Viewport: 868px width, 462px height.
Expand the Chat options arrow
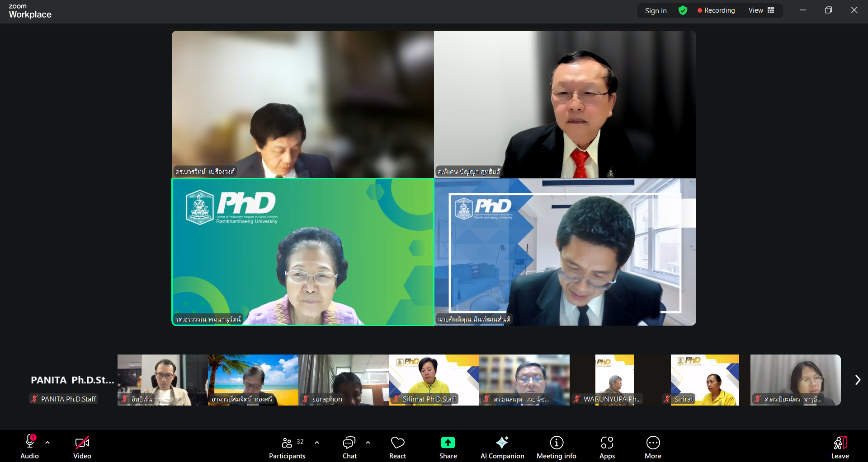click(x=368, y=443)
